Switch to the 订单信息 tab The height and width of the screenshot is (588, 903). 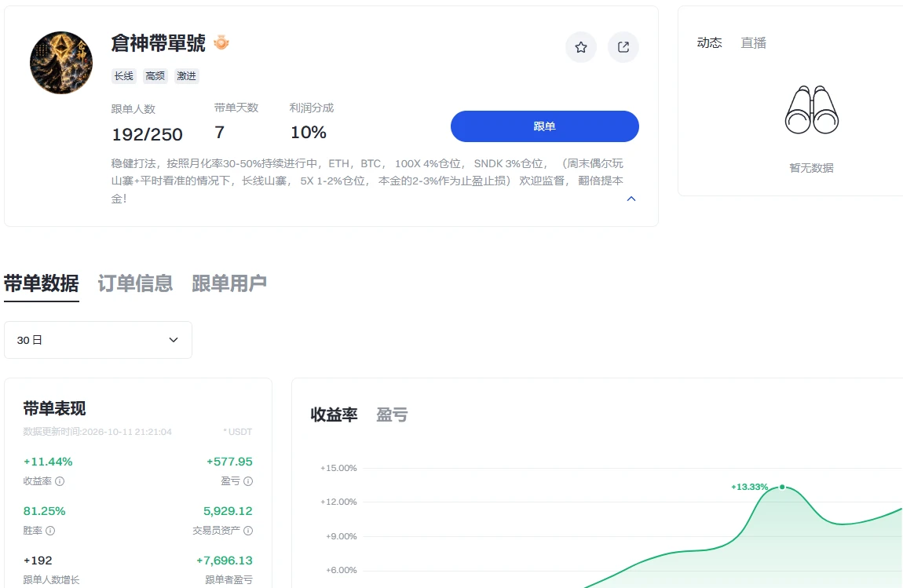point(135,283)
